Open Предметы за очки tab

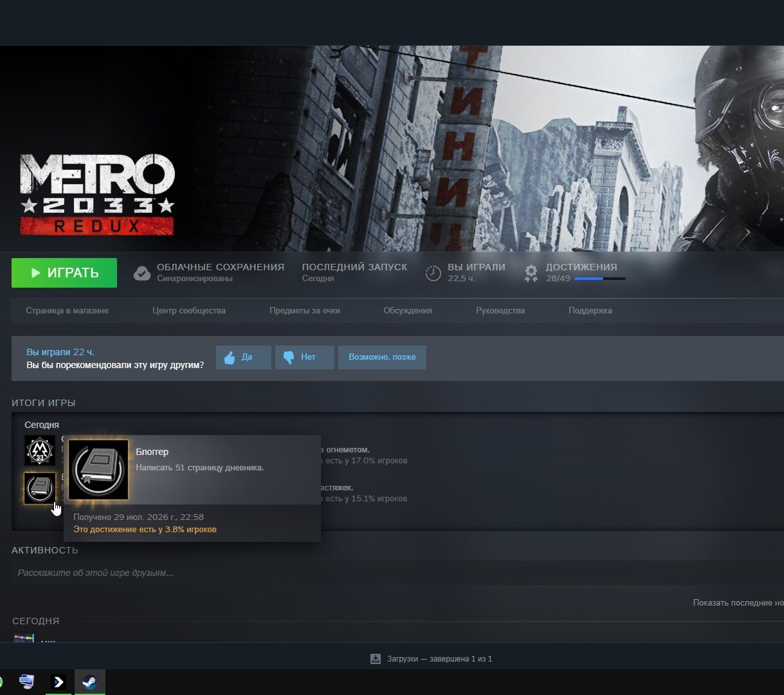[305, 310]
